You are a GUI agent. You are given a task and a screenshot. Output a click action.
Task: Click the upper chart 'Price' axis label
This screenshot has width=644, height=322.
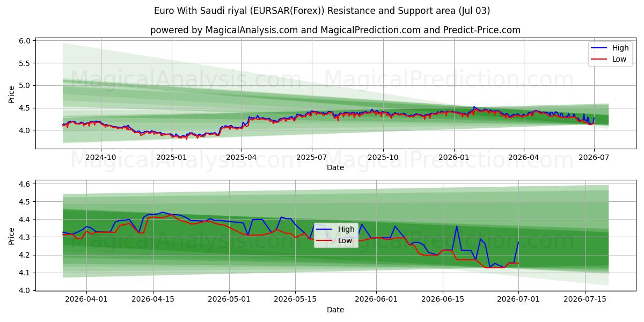tap(12, 93)
